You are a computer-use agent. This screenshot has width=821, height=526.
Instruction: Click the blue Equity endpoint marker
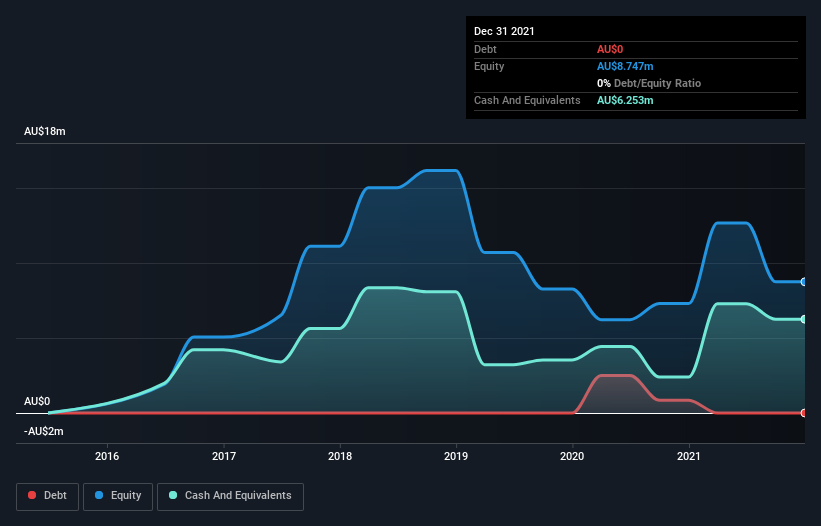(804, 282)
